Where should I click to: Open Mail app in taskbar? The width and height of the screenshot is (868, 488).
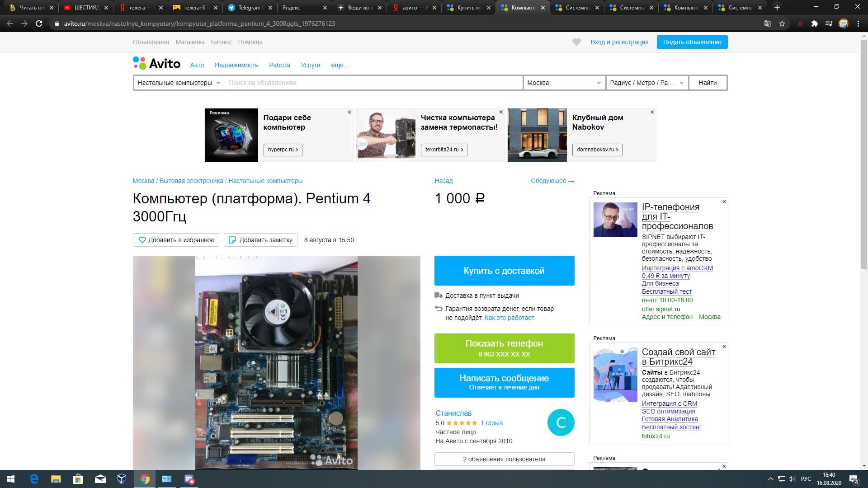100,479
